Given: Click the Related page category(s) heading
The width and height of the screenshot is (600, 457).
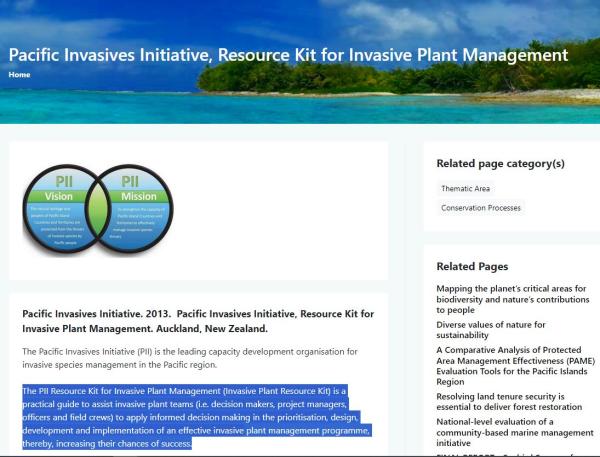Looking at the screenshot, I should (x=500, y=163).
